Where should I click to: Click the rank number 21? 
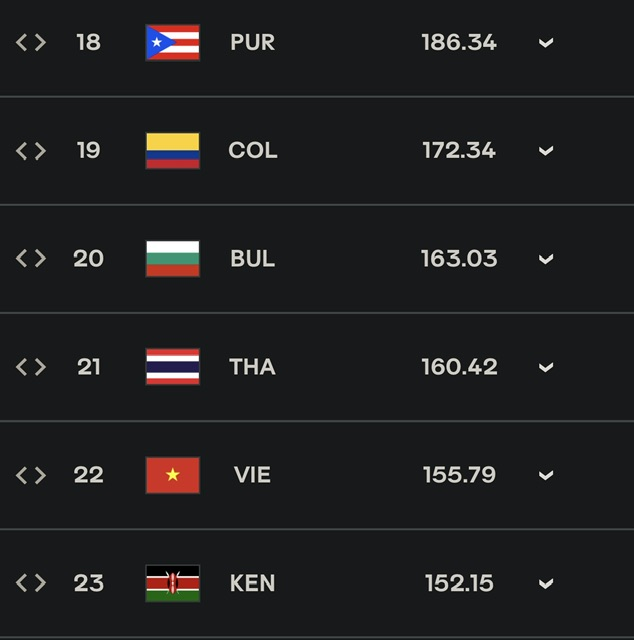point(89,367)
